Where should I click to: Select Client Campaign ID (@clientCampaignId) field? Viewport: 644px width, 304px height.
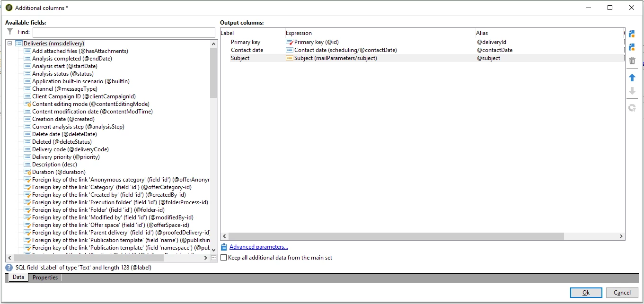[x=84, y=96]
